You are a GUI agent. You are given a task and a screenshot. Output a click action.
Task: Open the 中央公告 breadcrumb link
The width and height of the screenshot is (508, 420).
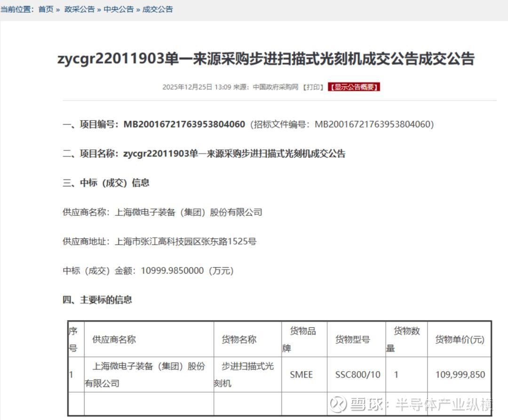pos(119,9)
